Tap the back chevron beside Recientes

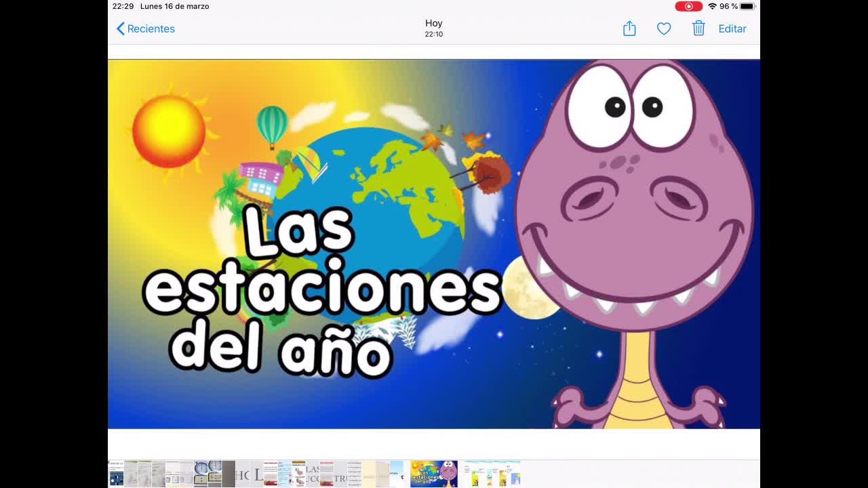(120, 28)
